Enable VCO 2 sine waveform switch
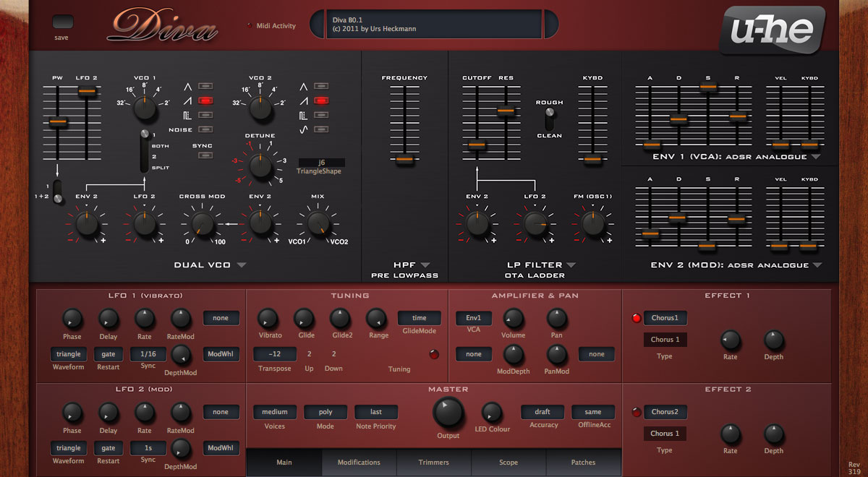 [321, 129]
